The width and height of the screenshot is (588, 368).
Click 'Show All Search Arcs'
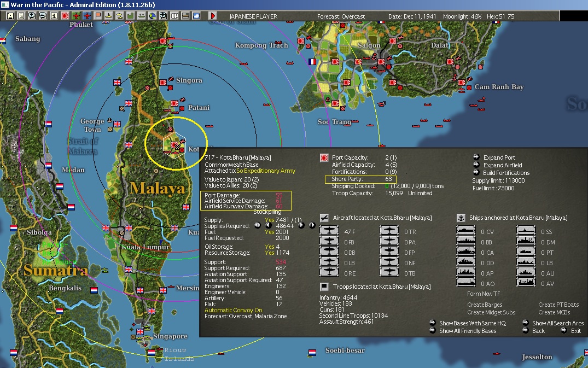(558, 323)
